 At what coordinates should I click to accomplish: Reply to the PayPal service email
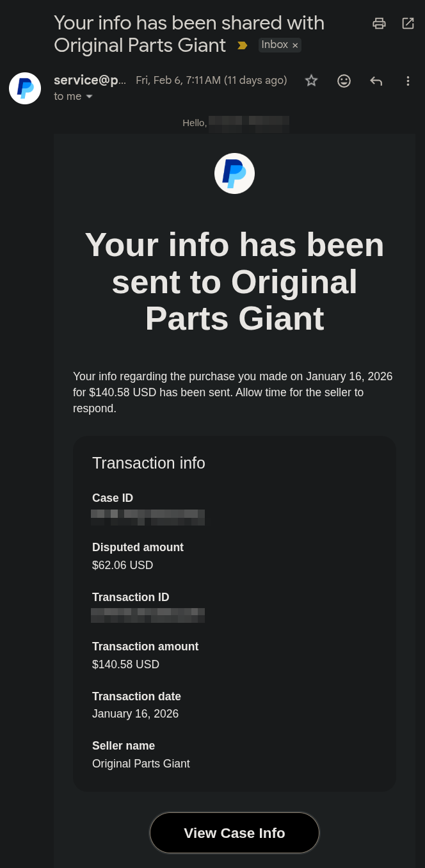[376, 81]
